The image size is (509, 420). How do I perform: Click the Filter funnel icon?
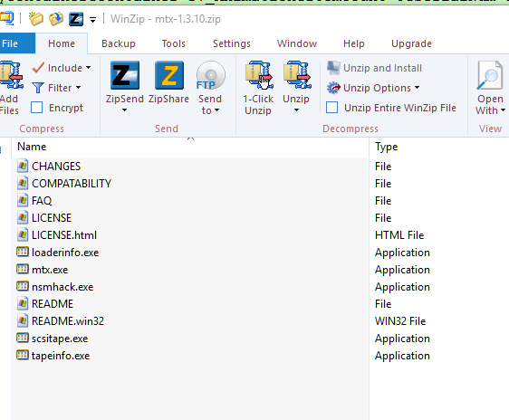[x=38, y=88]
